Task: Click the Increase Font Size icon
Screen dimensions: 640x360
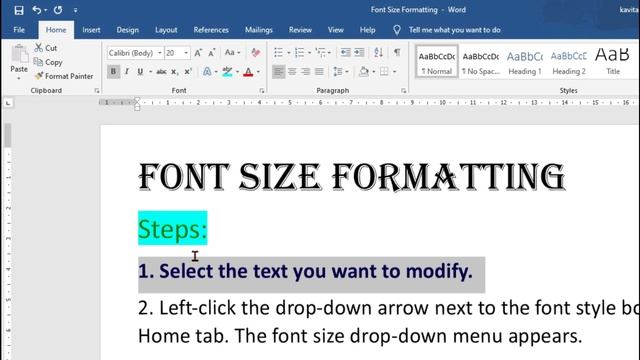Action: click(198, 53)
